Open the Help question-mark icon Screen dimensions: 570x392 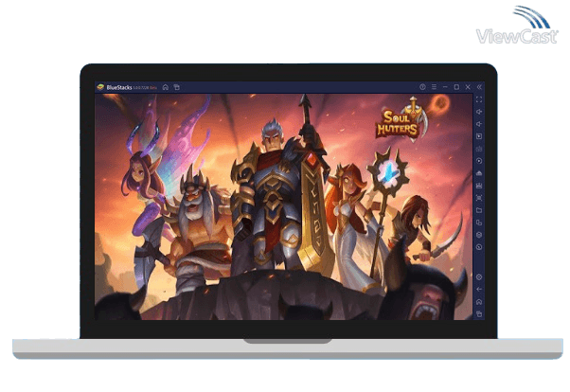[x=422, y=87]
